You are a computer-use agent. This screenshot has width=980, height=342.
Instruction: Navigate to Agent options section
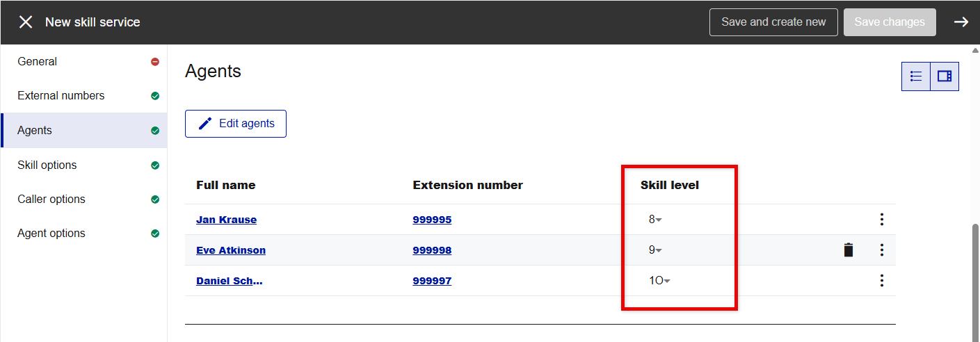coord(51,234)
